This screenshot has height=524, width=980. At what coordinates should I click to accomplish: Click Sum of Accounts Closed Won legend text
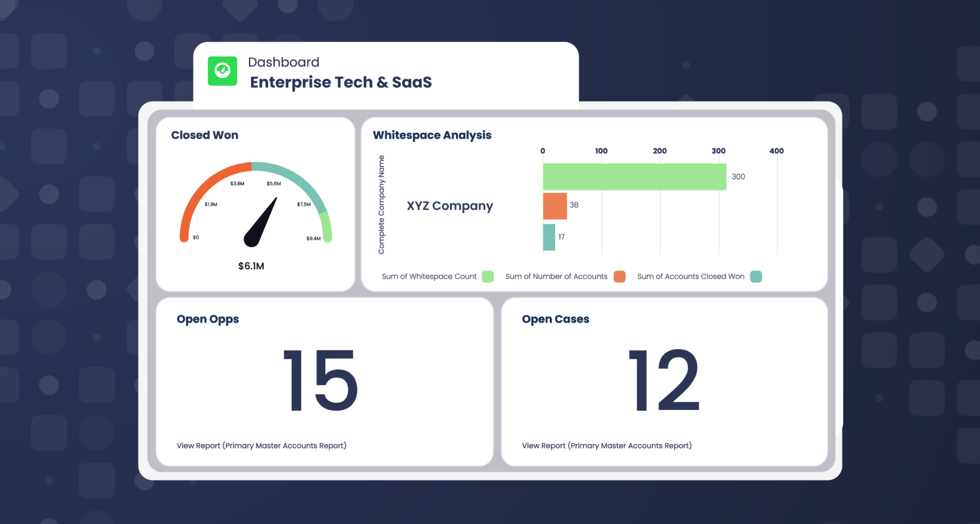[x=691, y=276]
